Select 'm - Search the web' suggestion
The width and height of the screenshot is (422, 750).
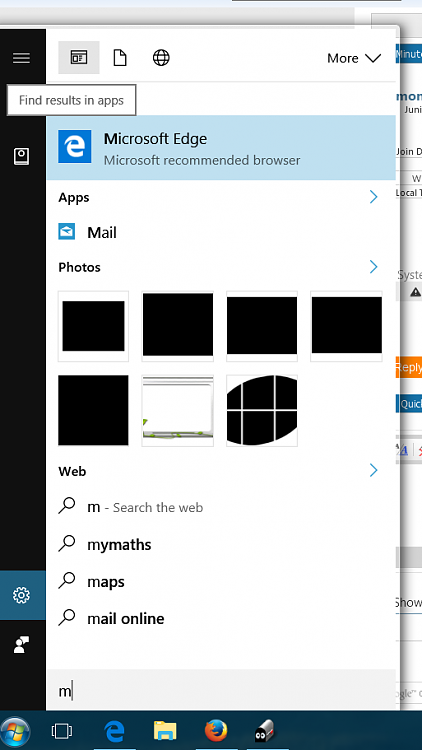click(x=221, y=507)
